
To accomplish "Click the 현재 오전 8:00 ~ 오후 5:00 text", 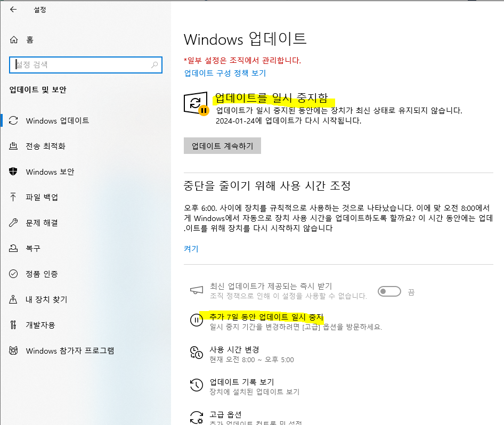I will click(x=251, y=360).
